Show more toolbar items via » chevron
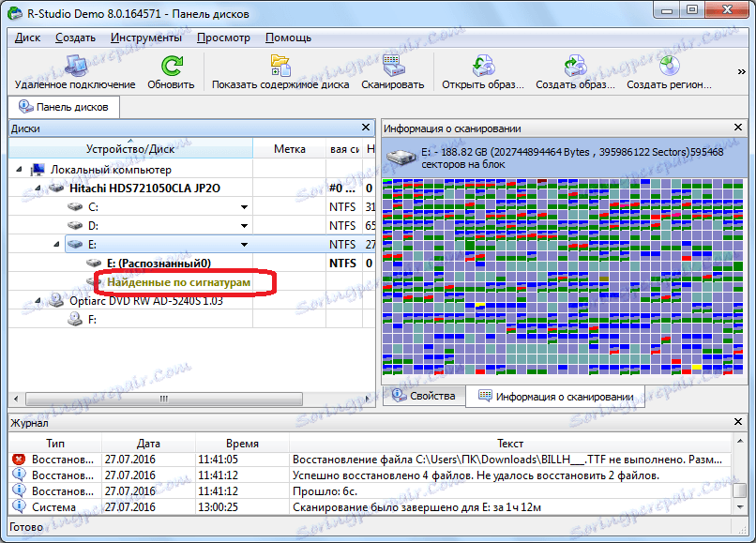The width and height of the screenshot is (756, 543). (742, 72)
